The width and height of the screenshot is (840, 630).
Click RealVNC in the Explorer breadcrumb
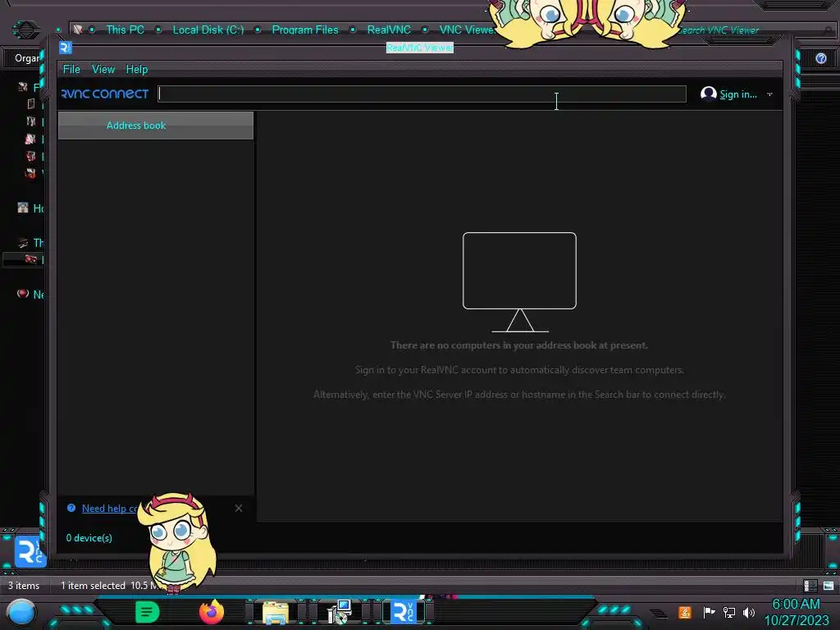389,30
